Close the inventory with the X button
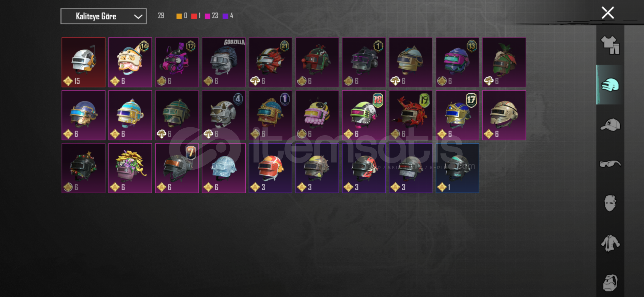 pos(608,13)
